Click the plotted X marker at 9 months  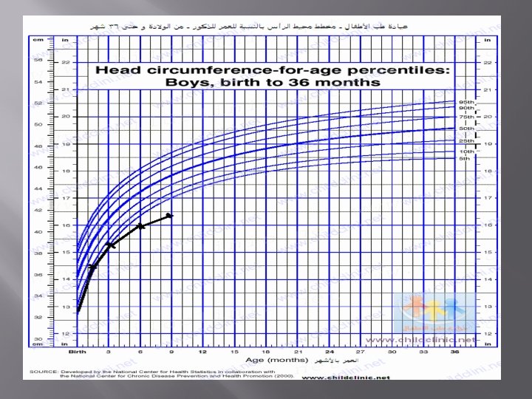pos(168,216)
